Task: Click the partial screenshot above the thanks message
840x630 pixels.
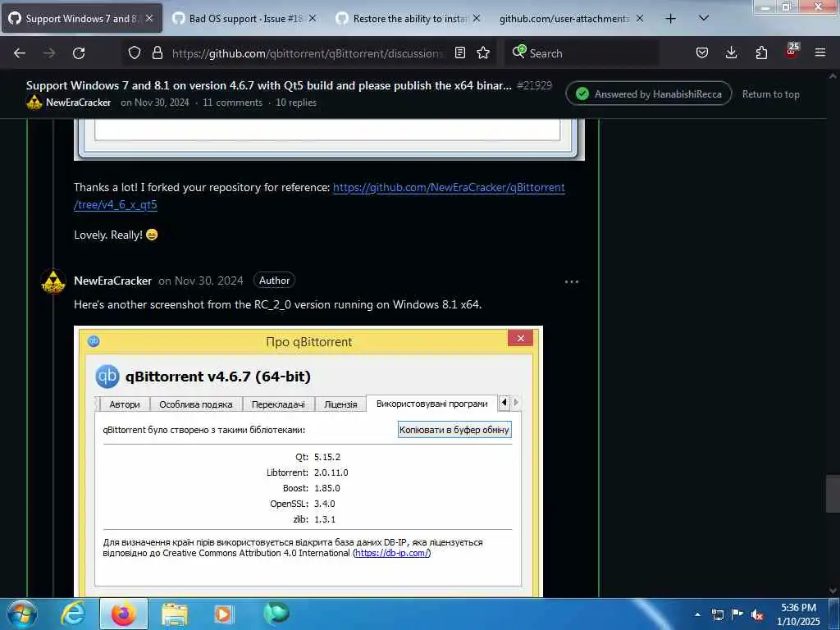Action: [x=329, y=139]
